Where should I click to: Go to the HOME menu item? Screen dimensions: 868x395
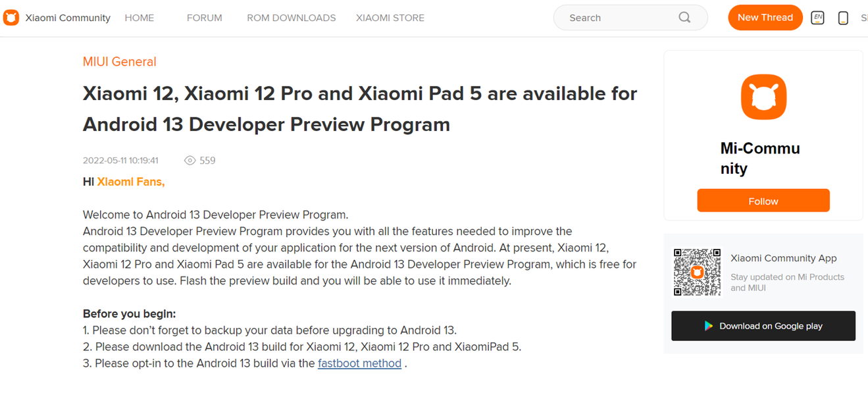(x=139, y=18)
